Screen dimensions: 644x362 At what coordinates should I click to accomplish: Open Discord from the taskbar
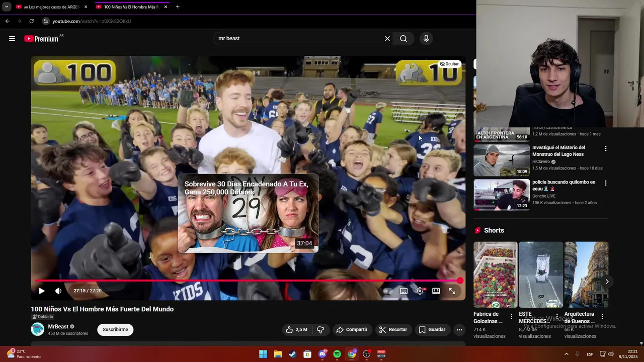[323, 354]
